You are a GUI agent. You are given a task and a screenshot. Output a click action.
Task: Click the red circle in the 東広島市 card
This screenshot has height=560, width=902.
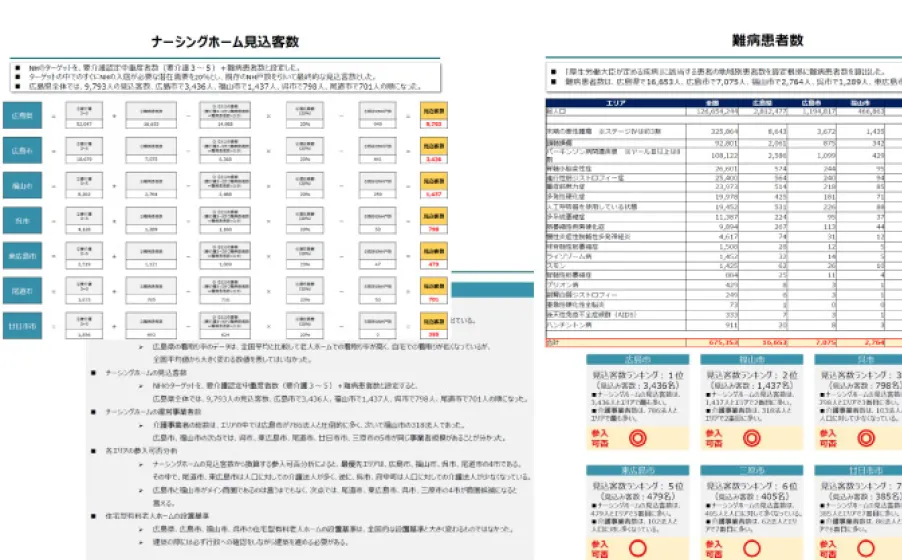pos(637,547)
